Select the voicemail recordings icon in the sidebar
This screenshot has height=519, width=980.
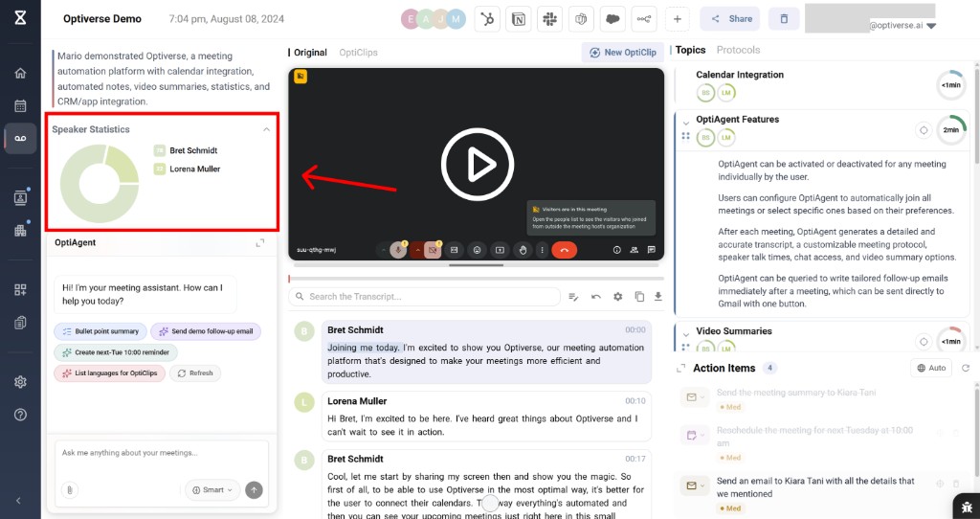(20, 138)
